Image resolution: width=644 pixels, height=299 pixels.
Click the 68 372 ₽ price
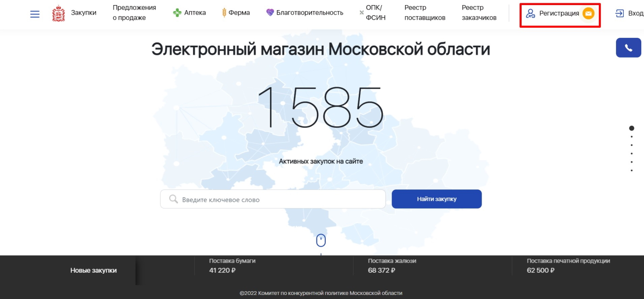[381, 270]
